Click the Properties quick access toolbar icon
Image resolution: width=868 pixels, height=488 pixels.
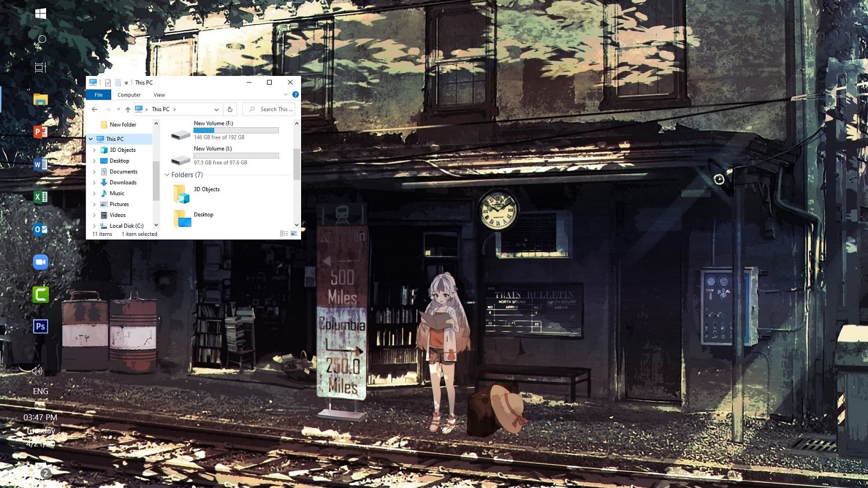(x=108, y=82)
